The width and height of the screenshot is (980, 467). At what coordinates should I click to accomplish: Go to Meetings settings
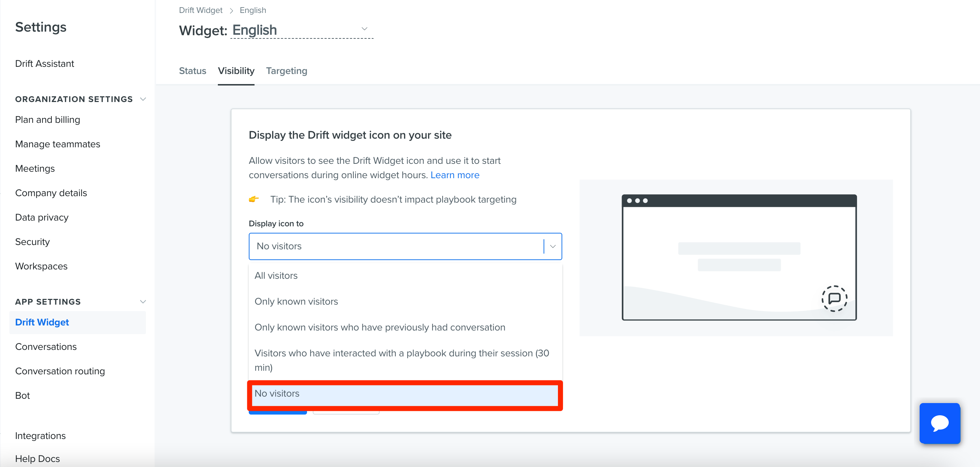pyautogui.click(x=35, y=168)
